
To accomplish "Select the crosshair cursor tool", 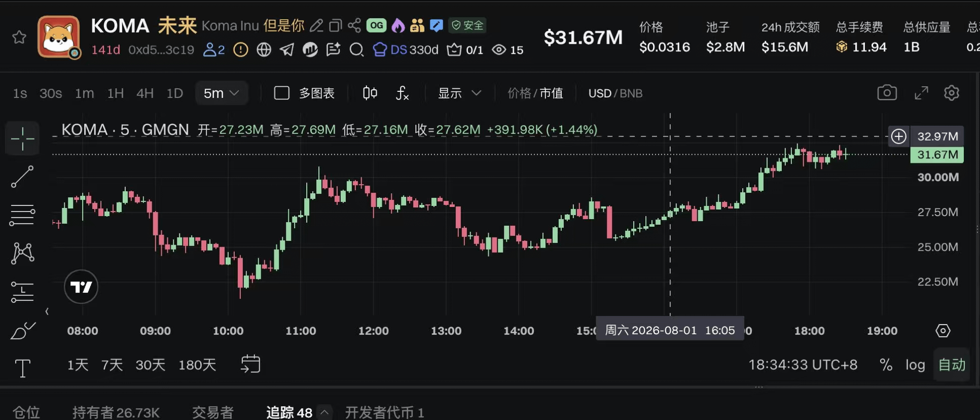I will [22, 138].
